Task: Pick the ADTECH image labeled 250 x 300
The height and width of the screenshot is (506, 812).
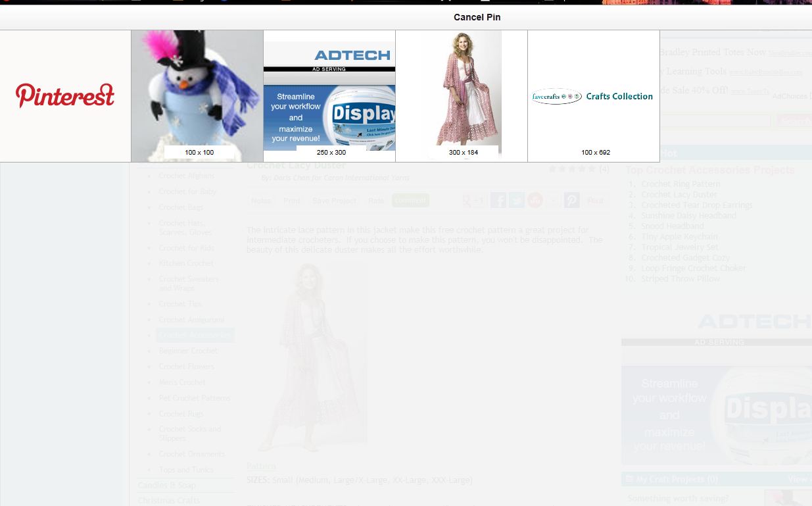Action: 329,96
